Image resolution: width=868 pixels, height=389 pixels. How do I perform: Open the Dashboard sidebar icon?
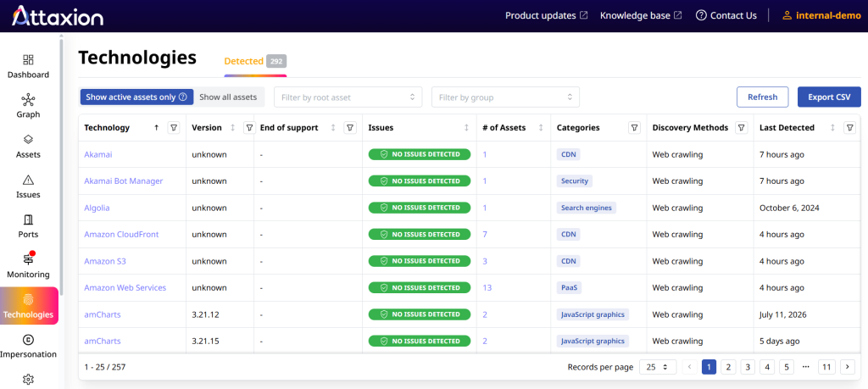point(28,60)
